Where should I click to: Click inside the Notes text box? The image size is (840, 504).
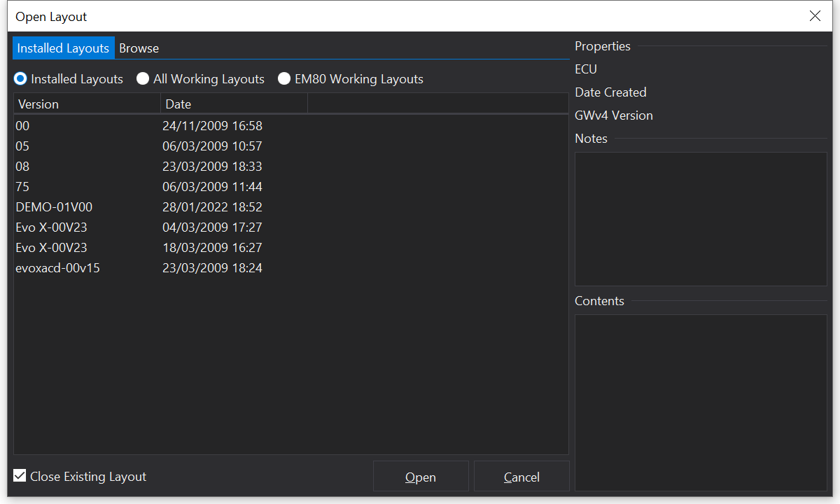(x=701, y=218)
